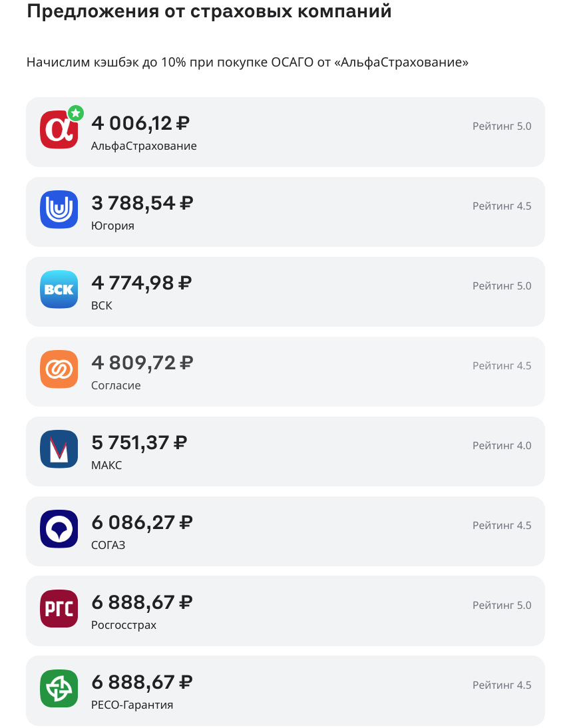Click the СОГАЗ dark blue logo
The image size is (587, 728).
tap(59, 529)
